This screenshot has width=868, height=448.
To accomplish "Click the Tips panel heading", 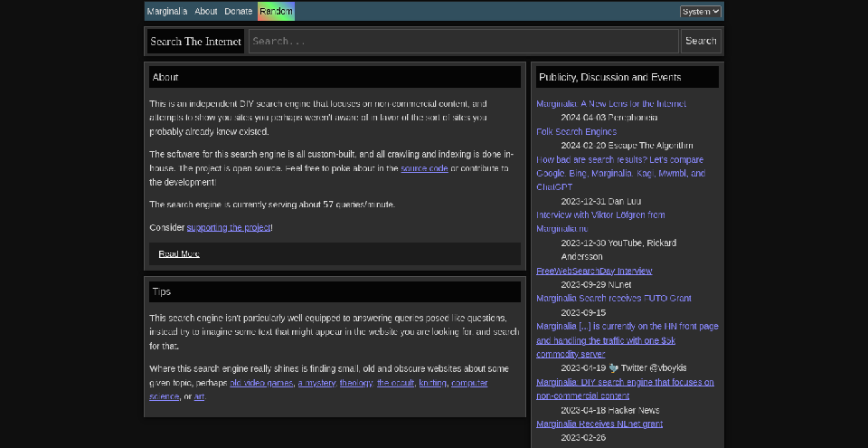I will coord(335,291).
